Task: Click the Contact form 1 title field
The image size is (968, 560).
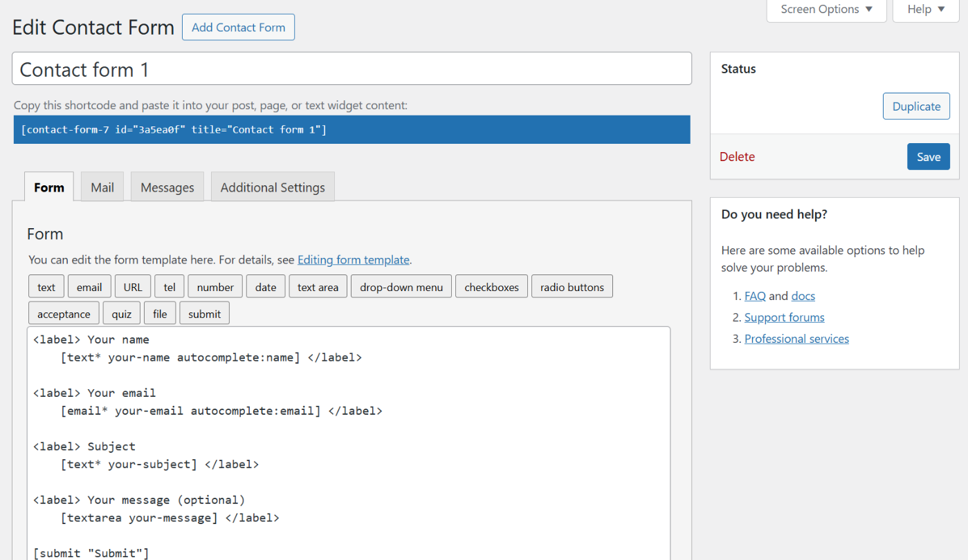Action: point(351,68)
